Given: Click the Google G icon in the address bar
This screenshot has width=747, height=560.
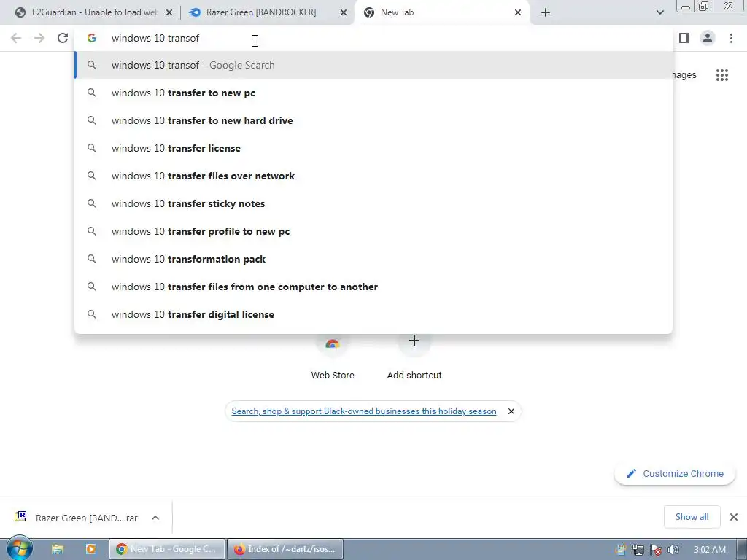Looking at the screenshot, I should click(92, 38).
